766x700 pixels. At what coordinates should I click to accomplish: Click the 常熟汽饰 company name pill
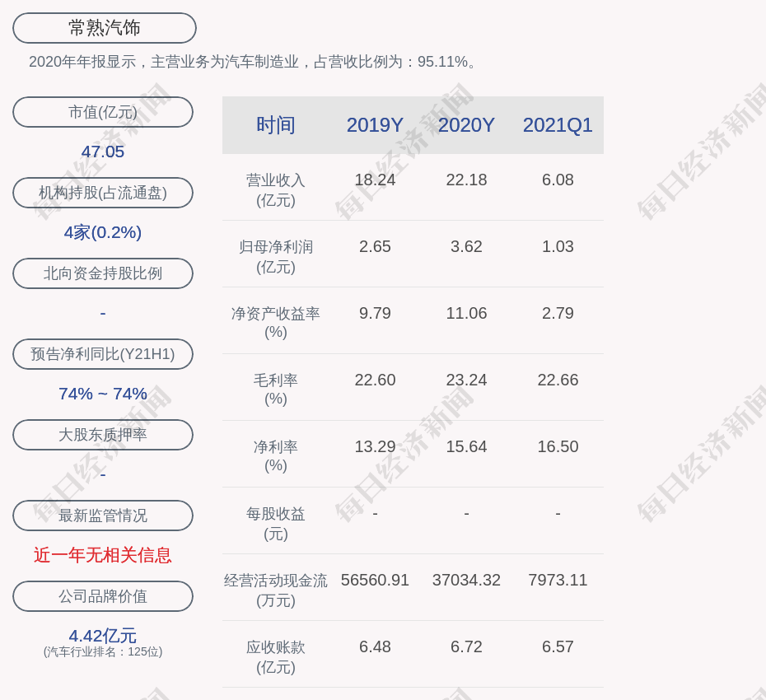tap(104, 28)
